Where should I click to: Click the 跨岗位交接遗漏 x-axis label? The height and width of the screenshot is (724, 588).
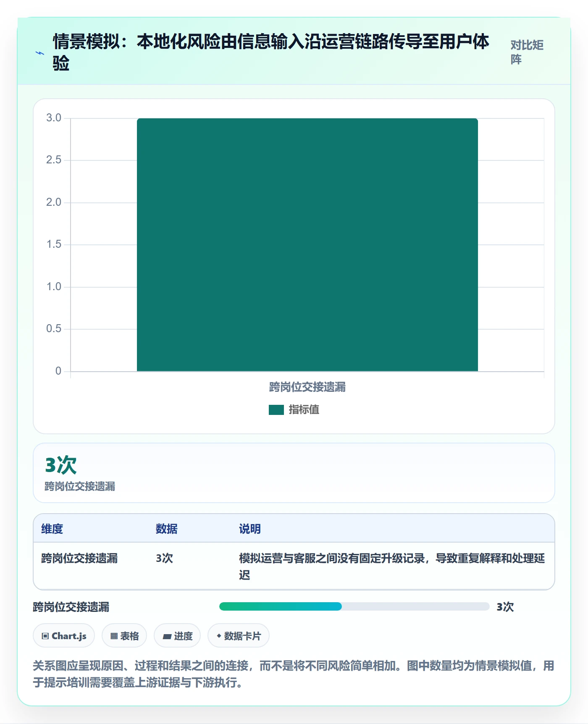pos(307,387)
